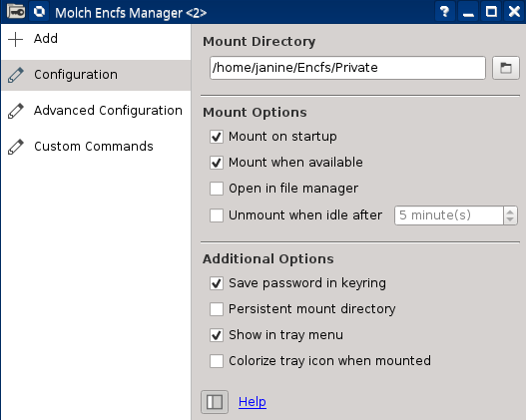
Task: Click the Mount Options heading
Action: (x=255, y=113)
